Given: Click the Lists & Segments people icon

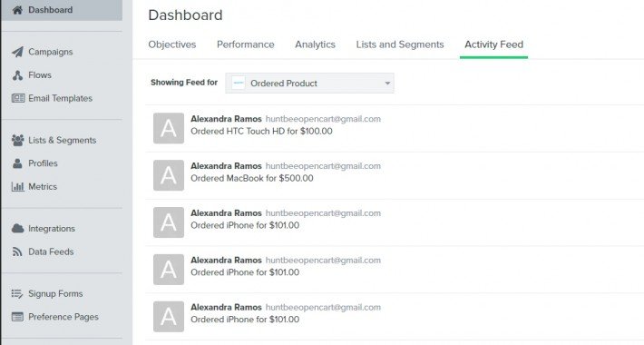Looking at the screenshot, I should pyautogui.click(x=17, y=140).
